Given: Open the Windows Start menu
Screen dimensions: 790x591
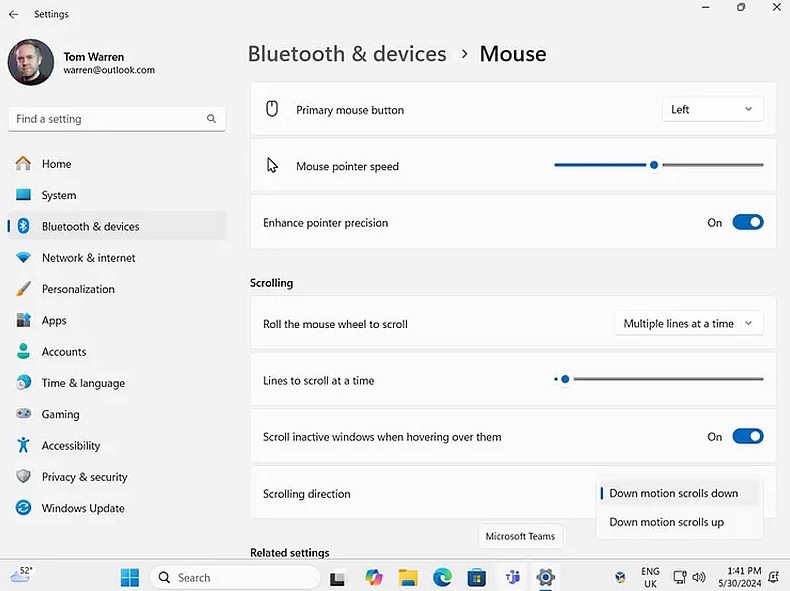Looking at the screenshot, I should [x=130, y=577].
